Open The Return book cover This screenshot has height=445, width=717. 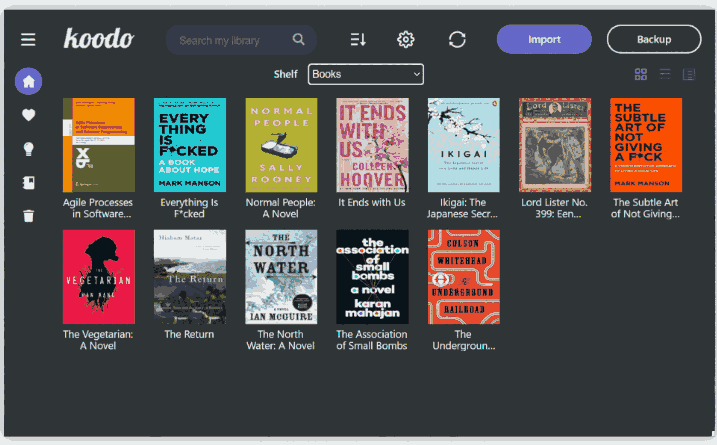coord(190,277)
